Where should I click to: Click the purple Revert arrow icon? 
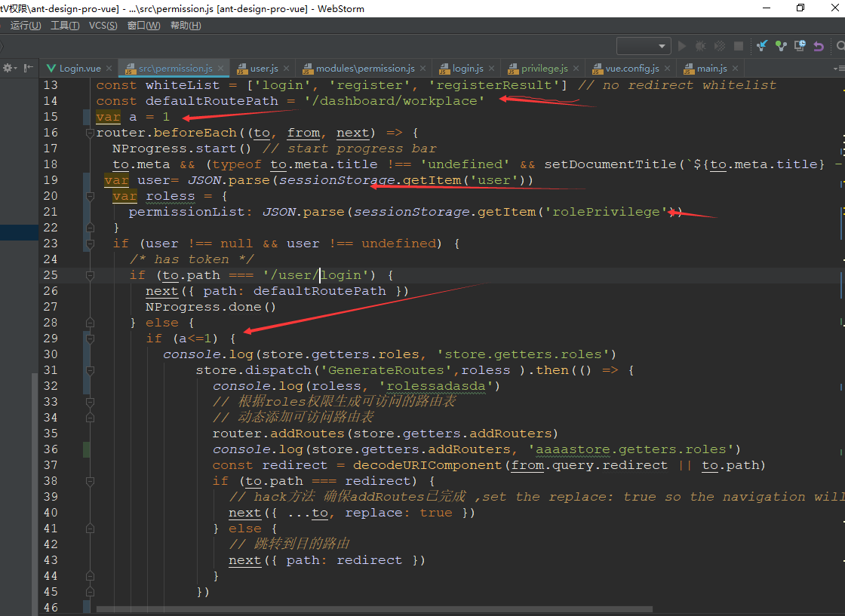[819, 46]
